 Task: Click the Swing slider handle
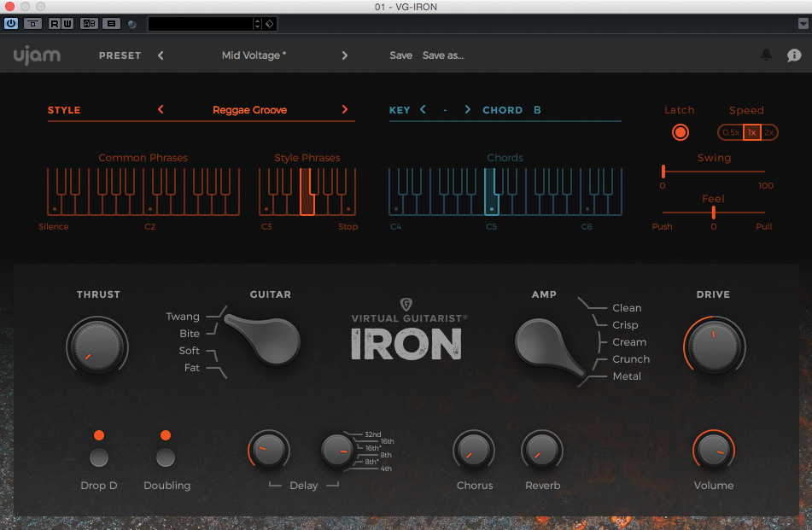663,172
